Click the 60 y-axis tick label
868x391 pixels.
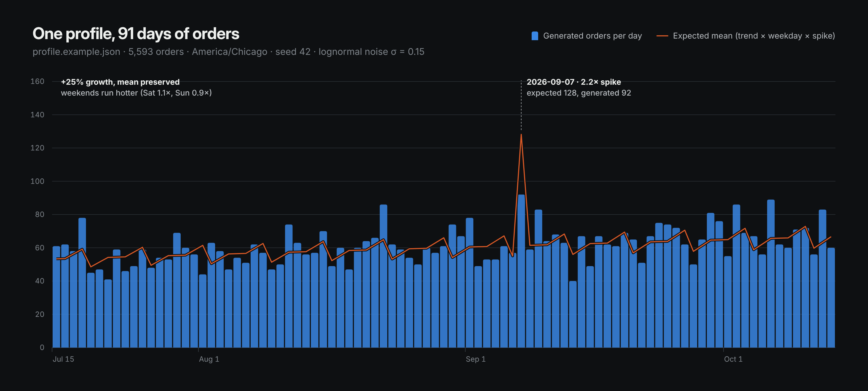(39, 248)
